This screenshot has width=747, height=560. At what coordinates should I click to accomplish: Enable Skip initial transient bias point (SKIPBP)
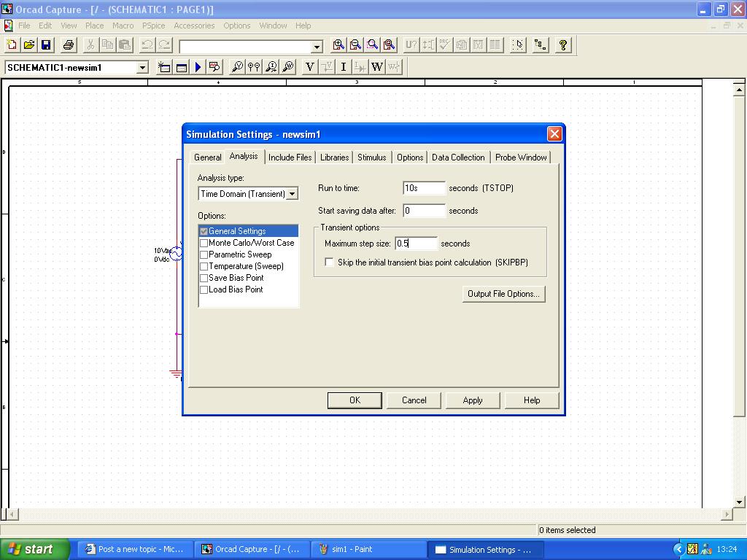pyautogui.click(x=329, y=262)
